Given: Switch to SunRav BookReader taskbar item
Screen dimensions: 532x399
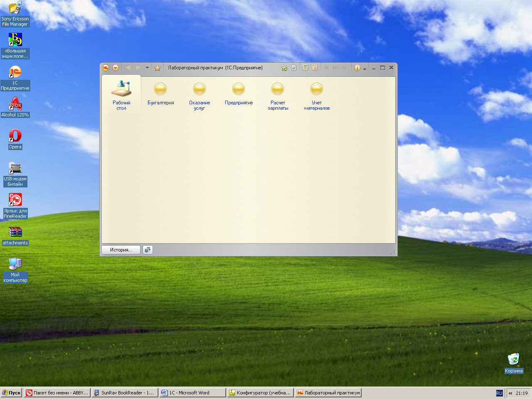Looking at the screenshot, I should coord(125,393).
